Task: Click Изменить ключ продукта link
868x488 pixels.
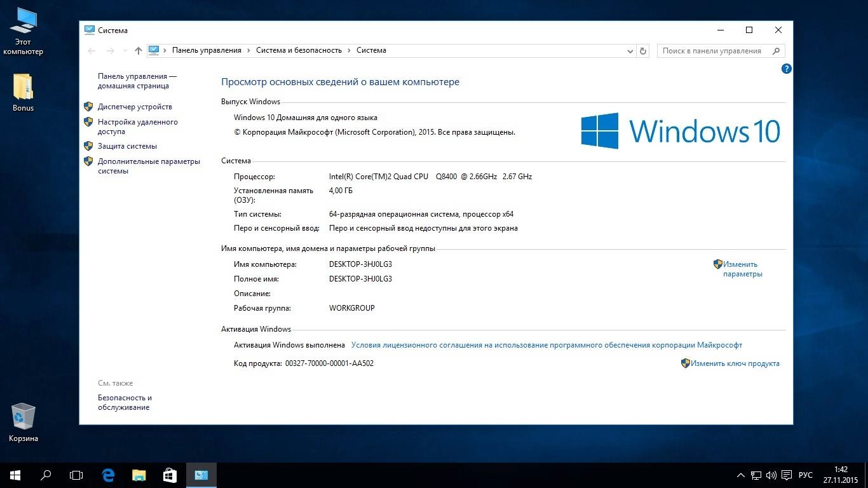Action: [735, 363]
